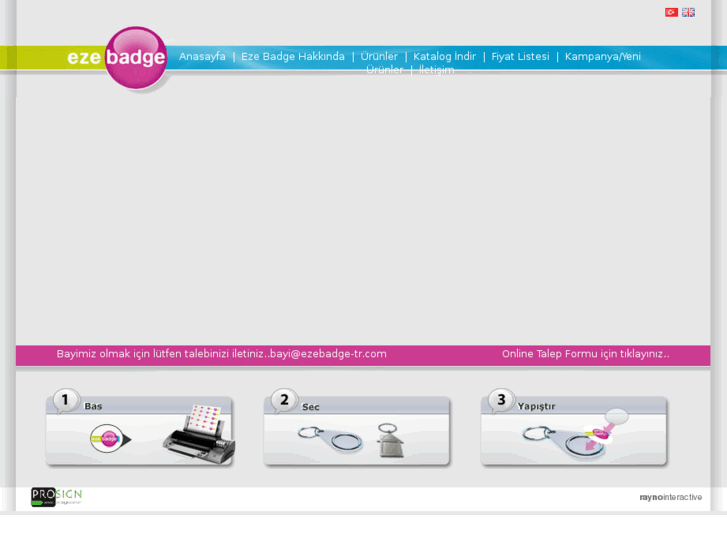This screenshot has height=545, width=727.
Task: Click the printer image in Bas card
Action: tap(199, 435)
